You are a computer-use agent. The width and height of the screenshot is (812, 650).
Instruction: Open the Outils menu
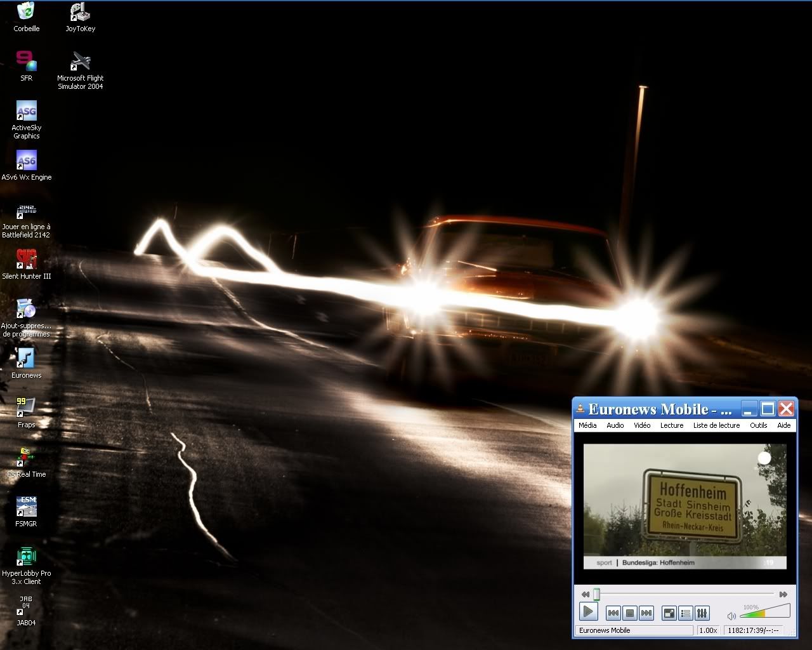(759, 425)
